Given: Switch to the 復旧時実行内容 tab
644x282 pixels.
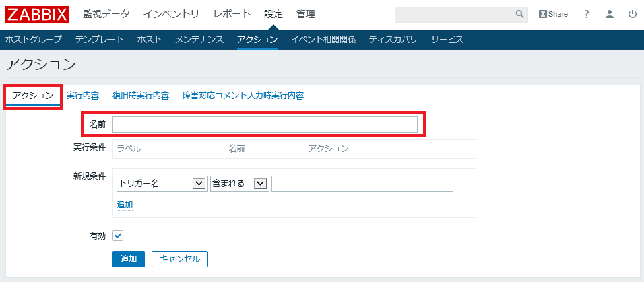Looking at the screenshot, I should click(141, 96).
